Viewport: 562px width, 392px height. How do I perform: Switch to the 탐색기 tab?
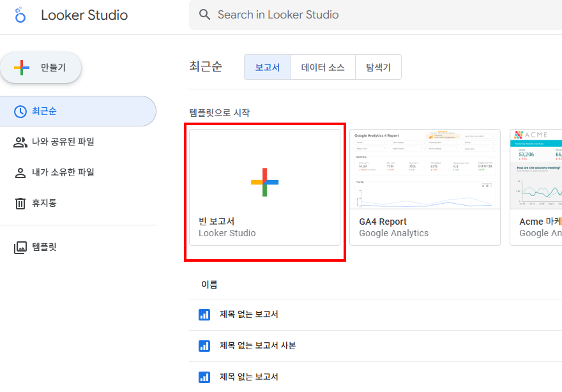pyautogui.click(x=378, y=68)
